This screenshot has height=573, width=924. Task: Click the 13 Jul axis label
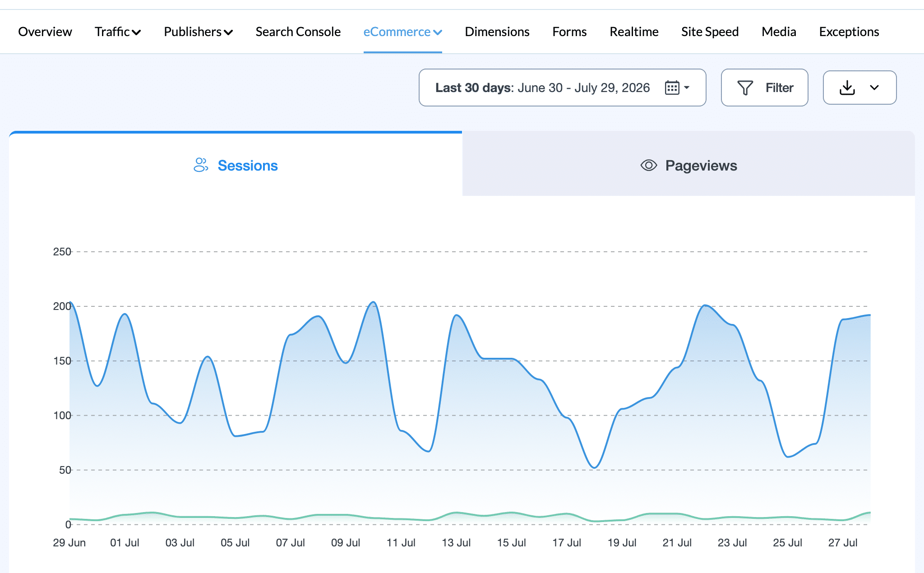[x=456, y=543]
